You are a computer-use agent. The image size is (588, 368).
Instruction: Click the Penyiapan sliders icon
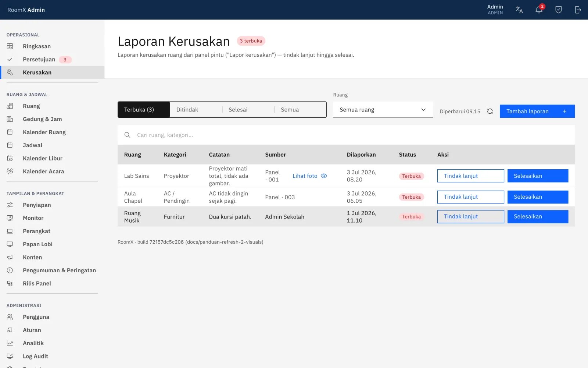[x=10, y=205]
